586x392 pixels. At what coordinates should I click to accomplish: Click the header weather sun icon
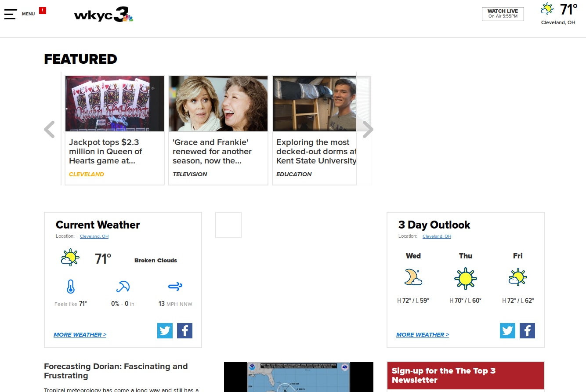click(547, 9)
